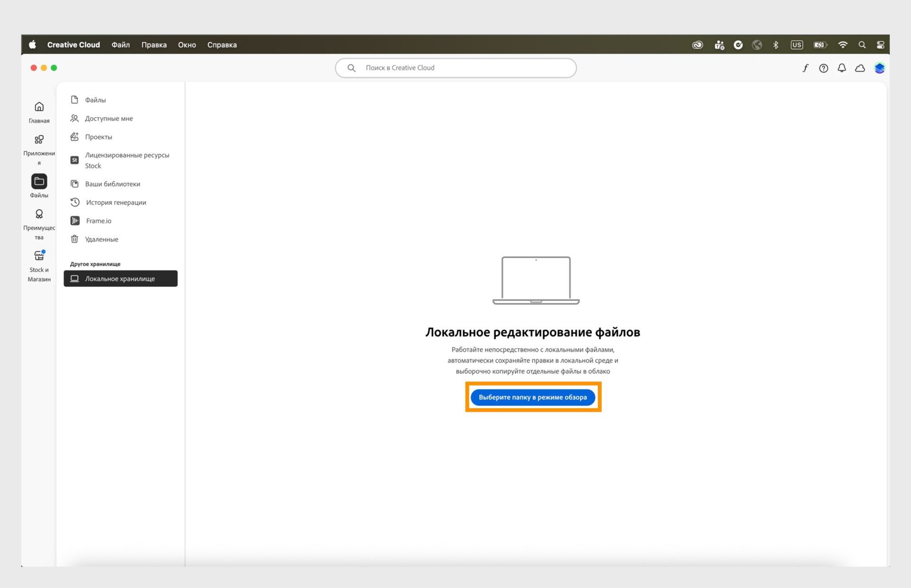Open Control Center icon
The width and height of the screenshot is (911, 588).
[881, 45]
